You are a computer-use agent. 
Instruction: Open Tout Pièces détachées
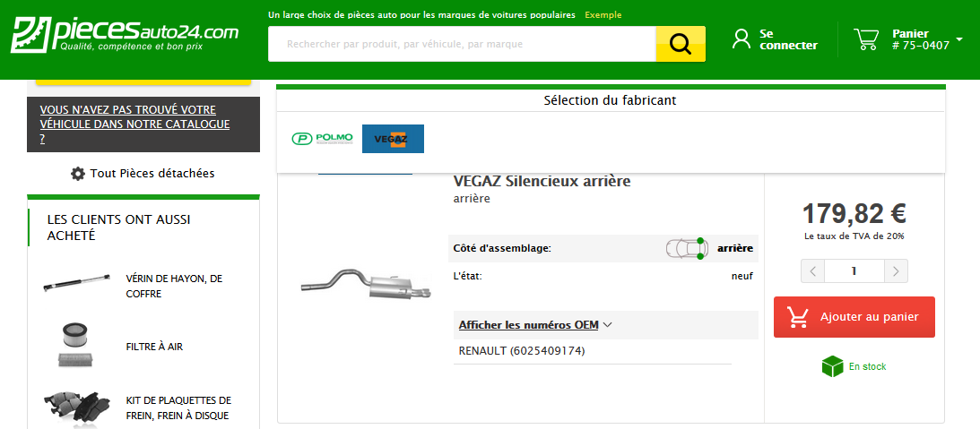(x=152, y=174)
